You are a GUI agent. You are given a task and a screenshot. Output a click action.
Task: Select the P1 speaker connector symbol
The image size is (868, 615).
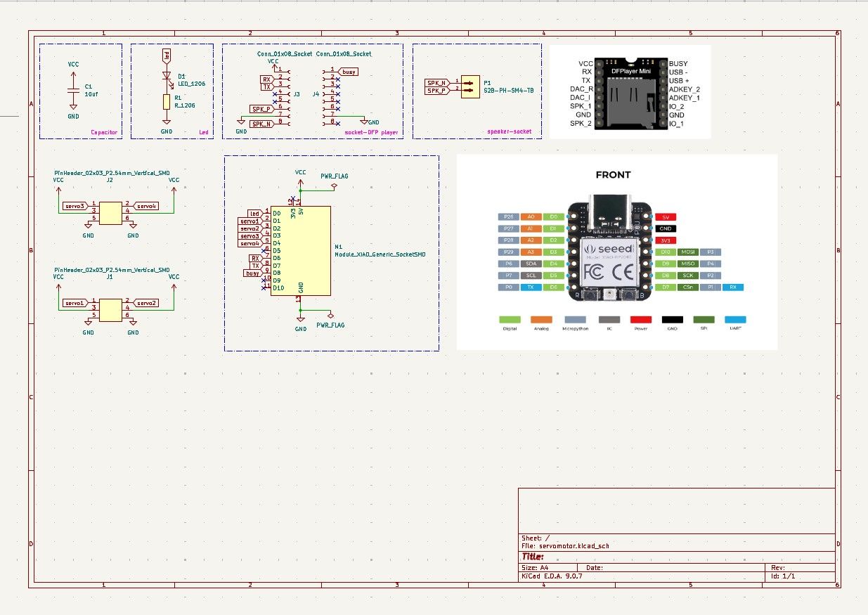tap(469, 86)
